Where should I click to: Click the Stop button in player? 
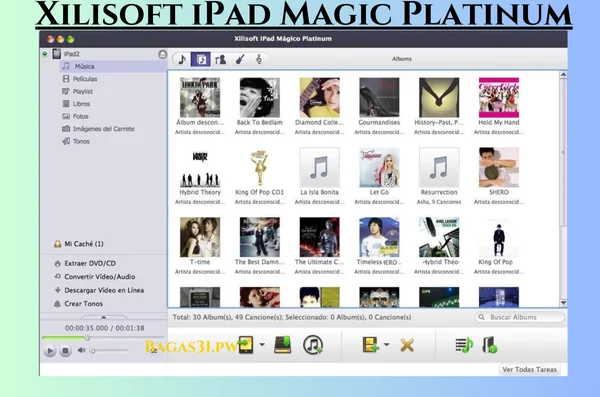click(65, 350)
